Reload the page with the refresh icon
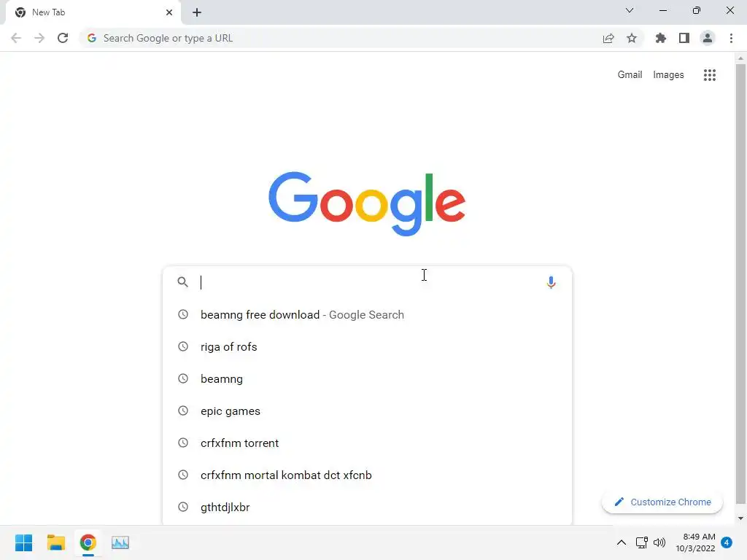This screenshot has height=560, width=747. click(63, 38)
